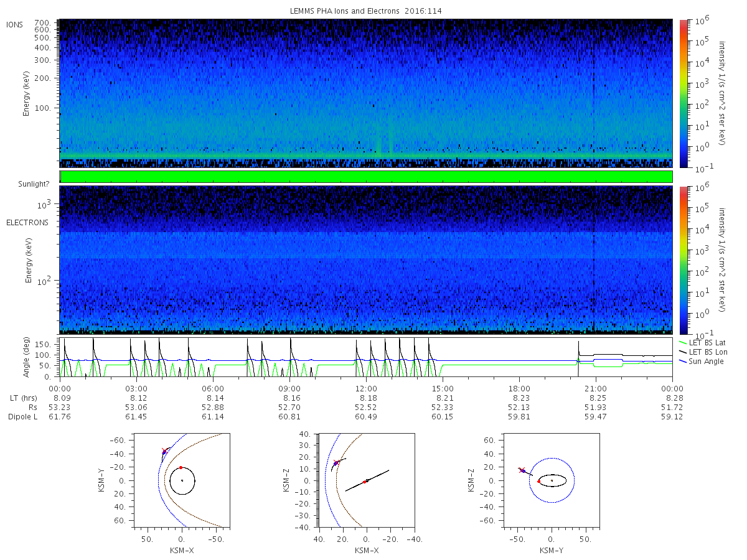Click the electrons intensity color bar
This screenshot has height=560, width=747.
pyautogui.click(x=683, y=260)
